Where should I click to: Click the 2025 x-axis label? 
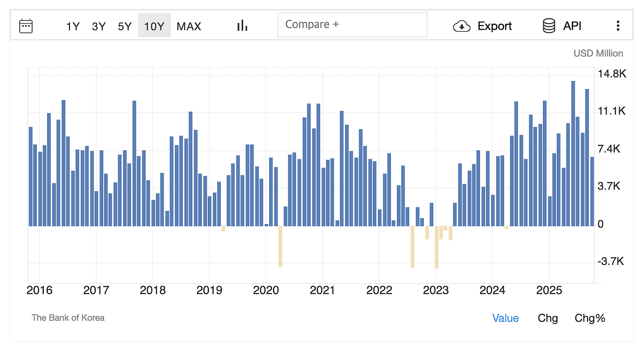(548, 290)
